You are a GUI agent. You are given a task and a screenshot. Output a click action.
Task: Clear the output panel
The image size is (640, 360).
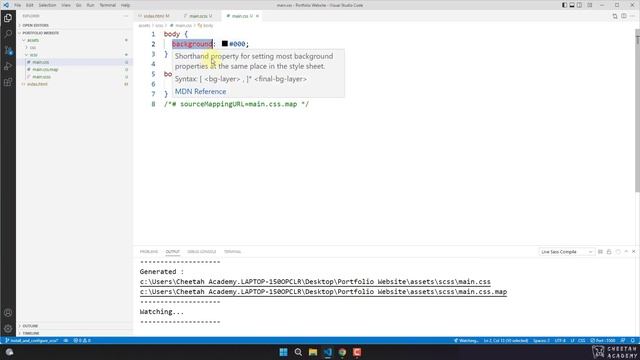[x=600, y=252]
